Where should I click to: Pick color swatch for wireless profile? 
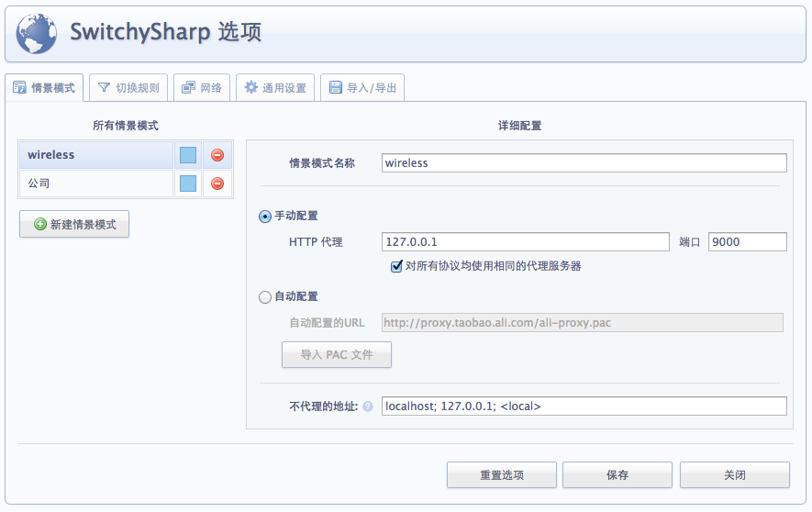pyautogui.click(x=188, y=155)
